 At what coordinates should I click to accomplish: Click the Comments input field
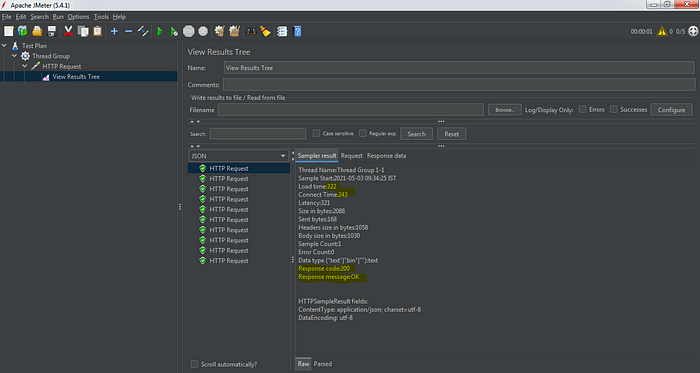(459, 85)
